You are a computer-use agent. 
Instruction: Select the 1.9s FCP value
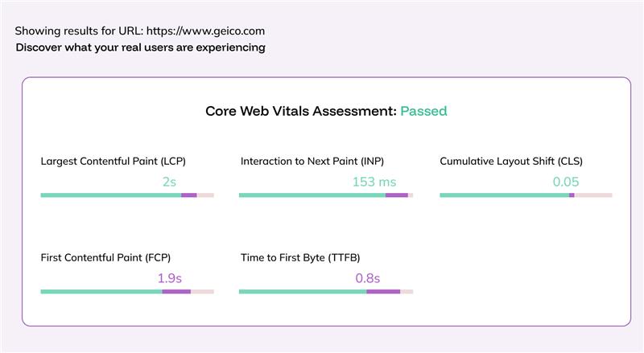pos(169,278)
